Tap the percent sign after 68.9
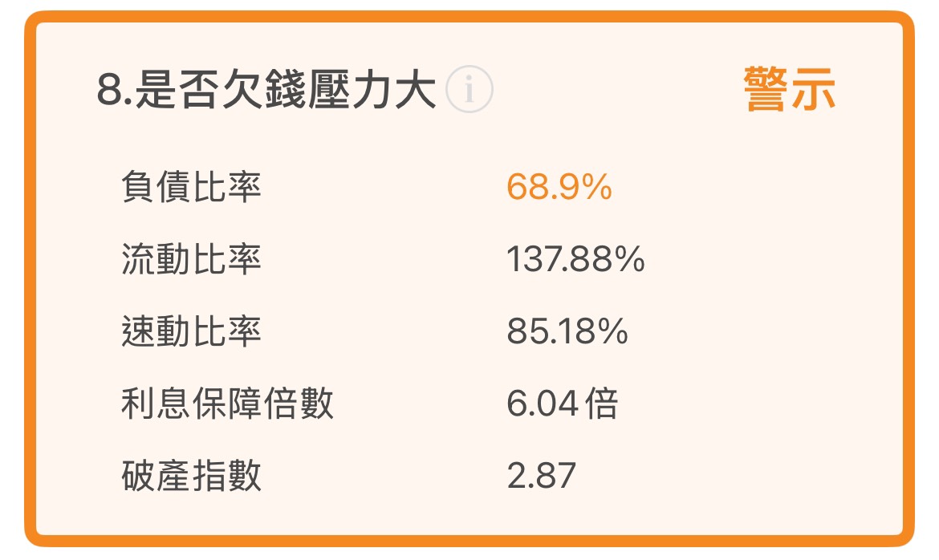This screenshot has height=560, width=939. pyautogui.click(x=596, y=187)
